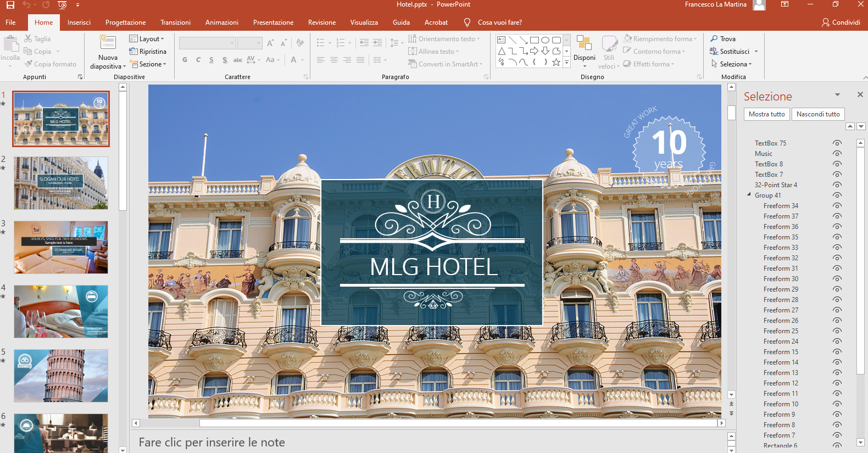Increase font size with larger A icon
Screen dimensions: 868x453
tap(270, 43)
